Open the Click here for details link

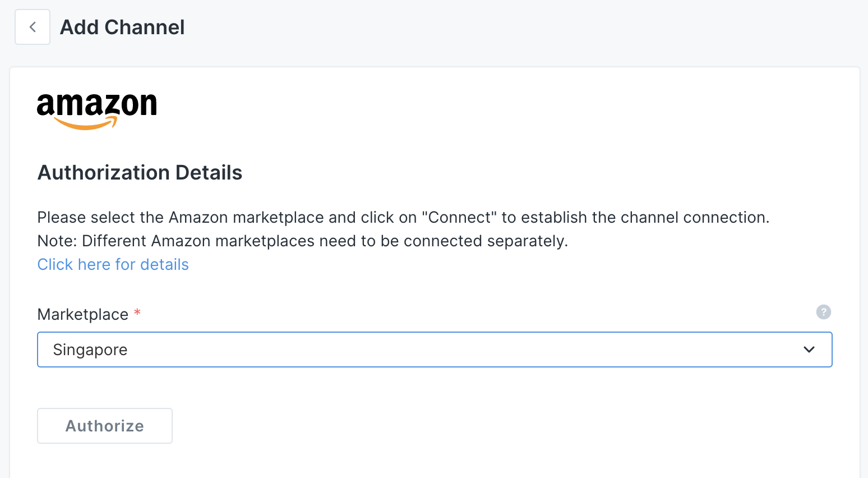[x=113, y=264]
